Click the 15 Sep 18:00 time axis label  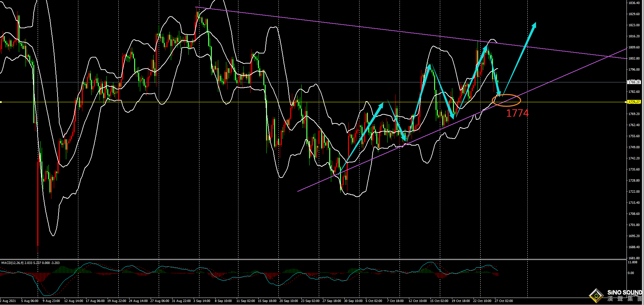[267, 301]
